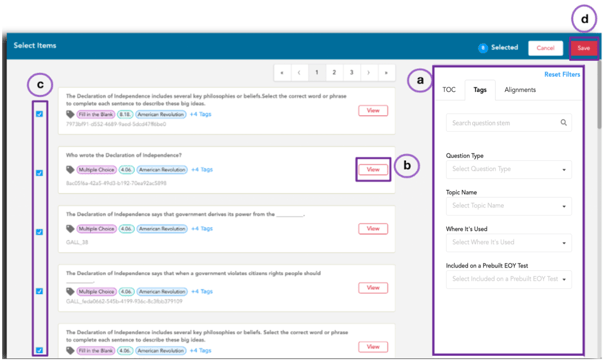
Task: Toggle checkbox for 'derives its power from' item
Action: (x=39, y=232)
